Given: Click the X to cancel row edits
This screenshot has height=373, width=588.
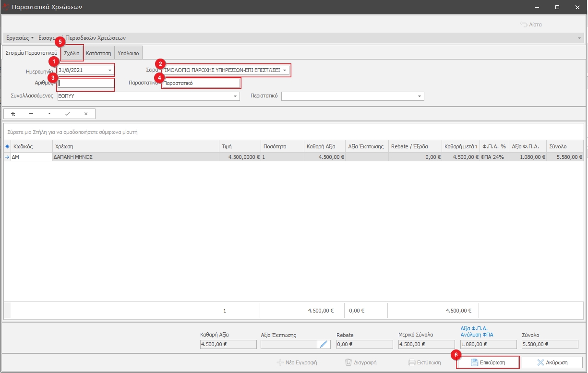Looking at the screenshot, I should coord(86,114).
